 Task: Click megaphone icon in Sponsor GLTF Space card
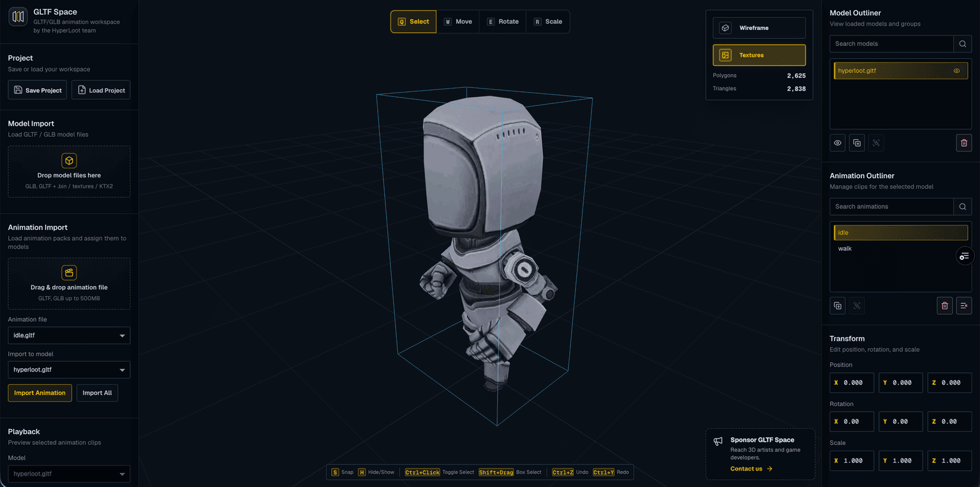click(x=718, y=441)
